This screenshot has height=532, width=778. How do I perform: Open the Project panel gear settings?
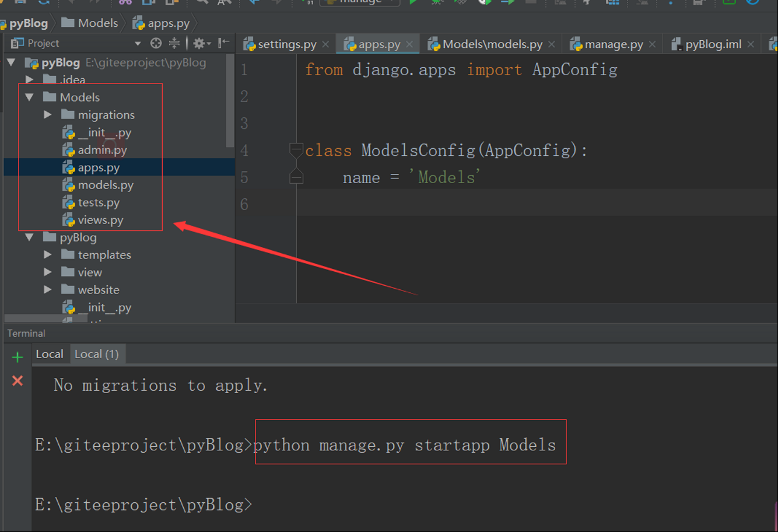[x=202, y=43]
